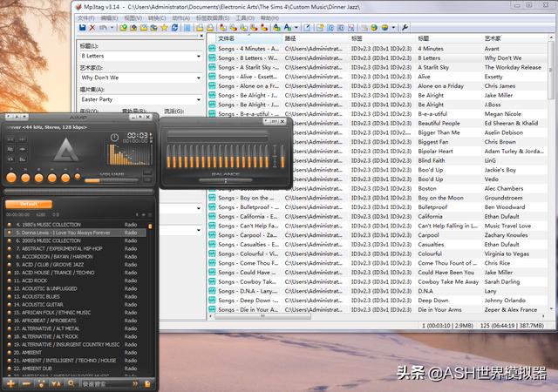The height and width of the screenshot is (392, 558).
Task: Click the red X remove tag icon
Action: [x=92, y=27]
